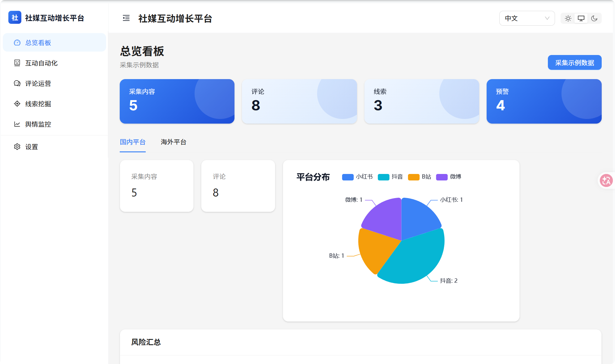The width and height of the screenshot is (615, 364).
Task: Select system theme with monitor icon
Action: [581, 19]
